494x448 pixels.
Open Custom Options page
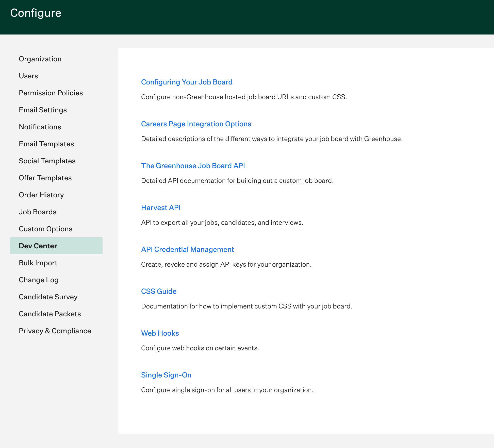tap(45, 229)
